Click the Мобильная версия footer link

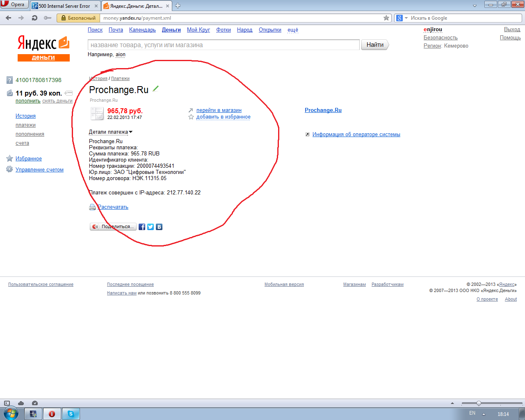point(284,284)
